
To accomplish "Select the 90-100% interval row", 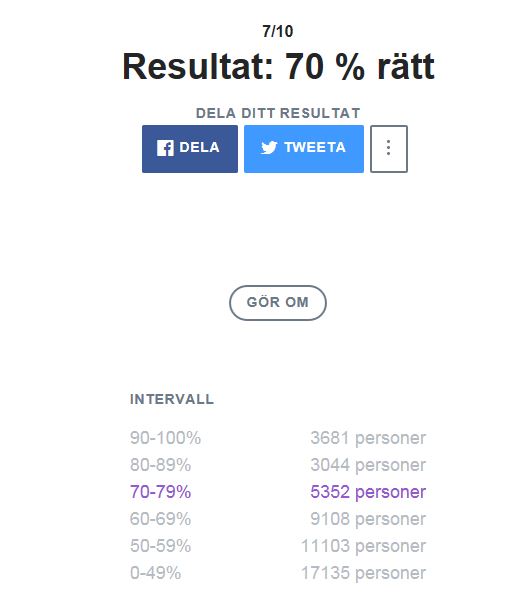I will click(278, 438).
